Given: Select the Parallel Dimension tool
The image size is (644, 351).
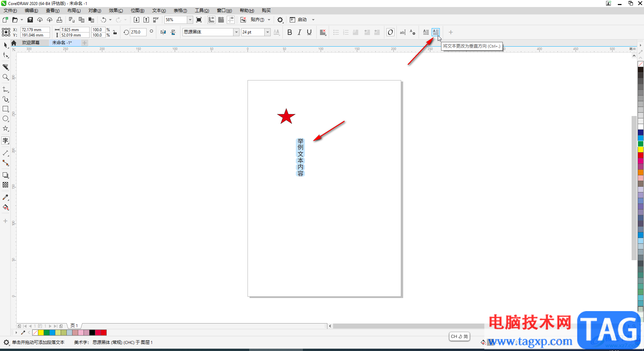Looking at the screenshot, I should click(x=5, y=153).
